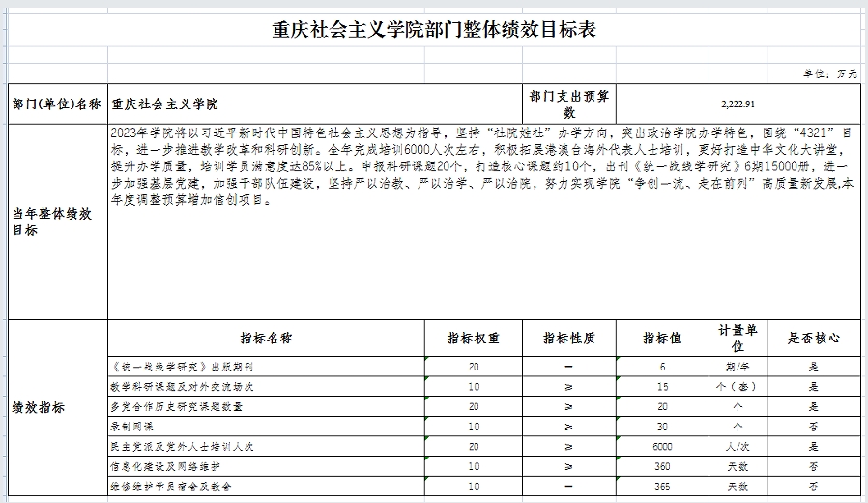Click 否 in the 维修维护 row
Viewport: 868px width, 503px height.
click(814, 487)
